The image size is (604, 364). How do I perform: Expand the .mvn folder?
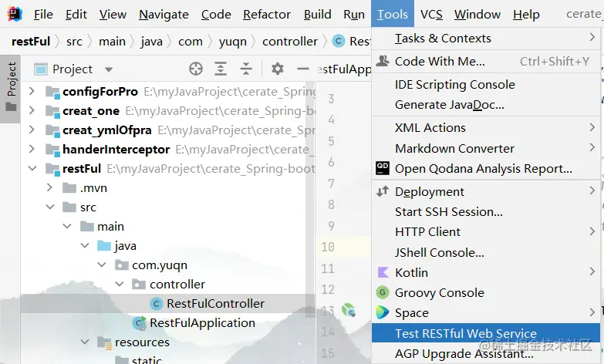coord(49,187)
